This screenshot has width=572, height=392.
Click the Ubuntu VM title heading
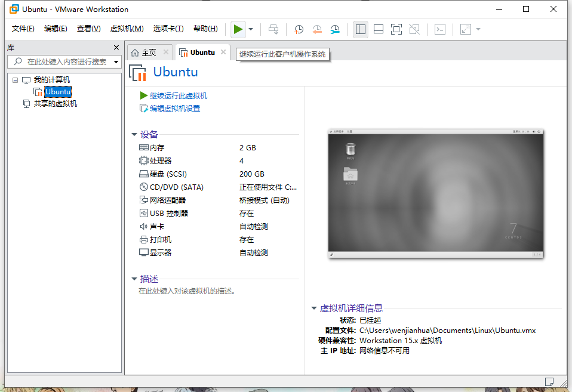175,72
